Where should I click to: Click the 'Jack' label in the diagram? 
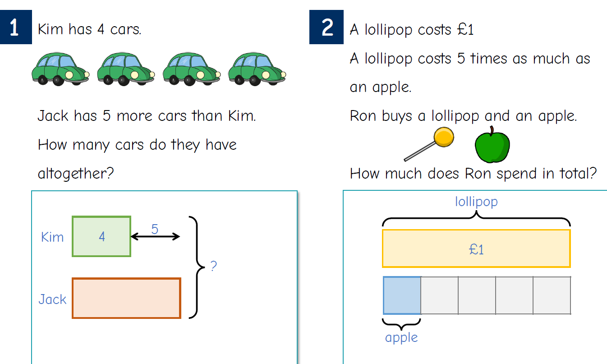pyautogui.click(x=52, y=299)
